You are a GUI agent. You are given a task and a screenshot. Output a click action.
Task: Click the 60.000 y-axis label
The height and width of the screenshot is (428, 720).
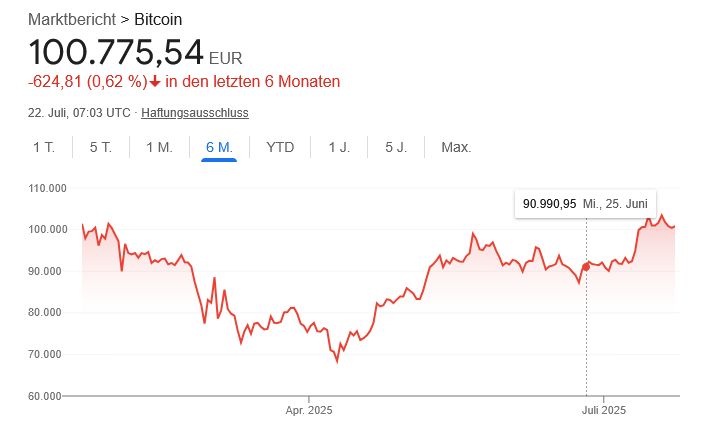pyautogui.click(x=47, y=396)
